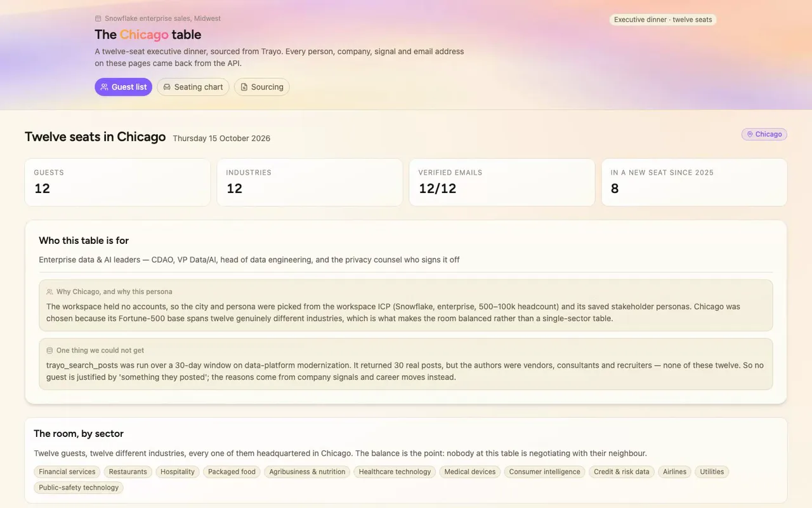Click the people icon beside Why Chicago
This screenshot has height=508, width=812.
click(x=49, y=292)
